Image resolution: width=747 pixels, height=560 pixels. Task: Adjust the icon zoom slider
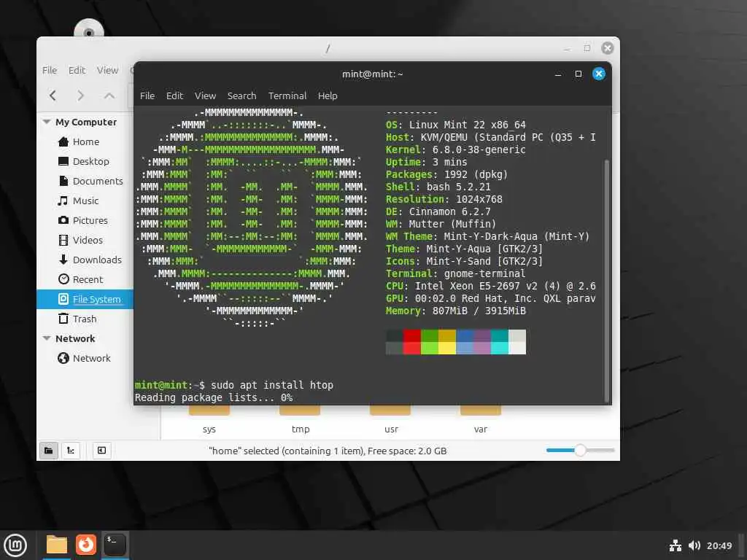[580, 450]
